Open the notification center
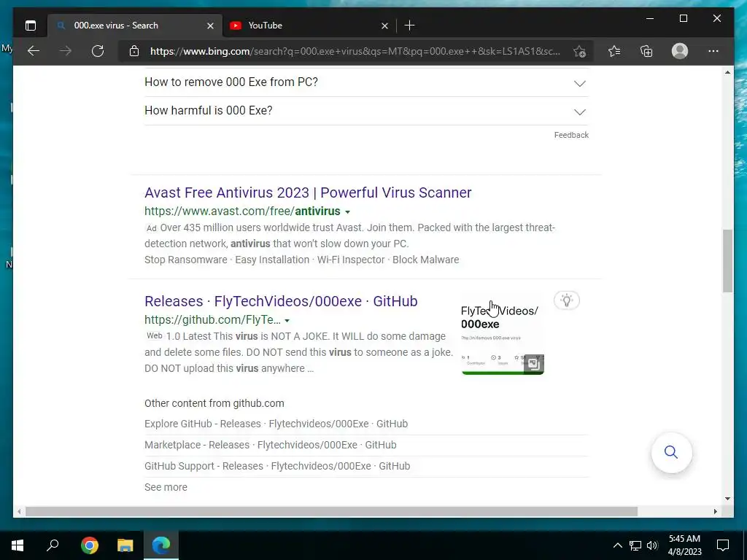 (723, 545)
